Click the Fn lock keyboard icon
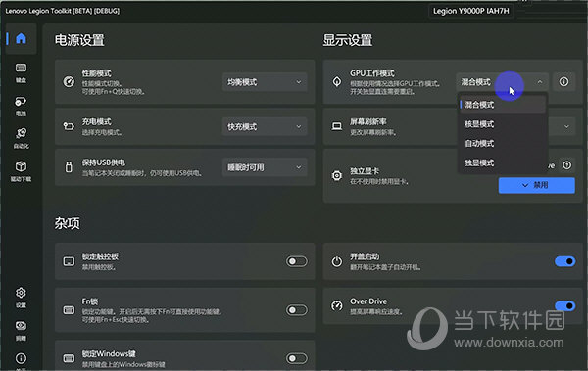Viewport: 588px width, 371px height. [x=69, y=310]
